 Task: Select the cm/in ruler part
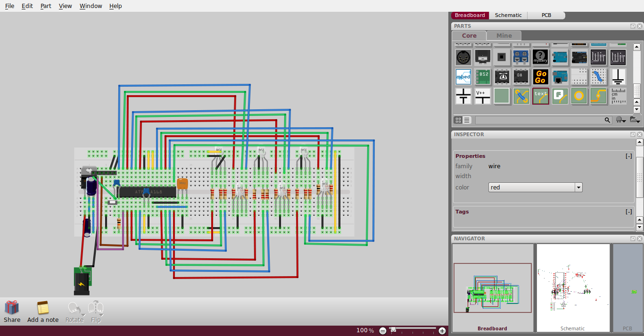pos(618,96)
